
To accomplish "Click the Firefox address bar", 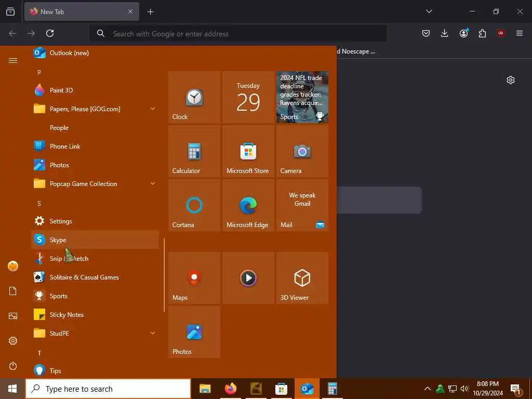I will tap(238, 34).
